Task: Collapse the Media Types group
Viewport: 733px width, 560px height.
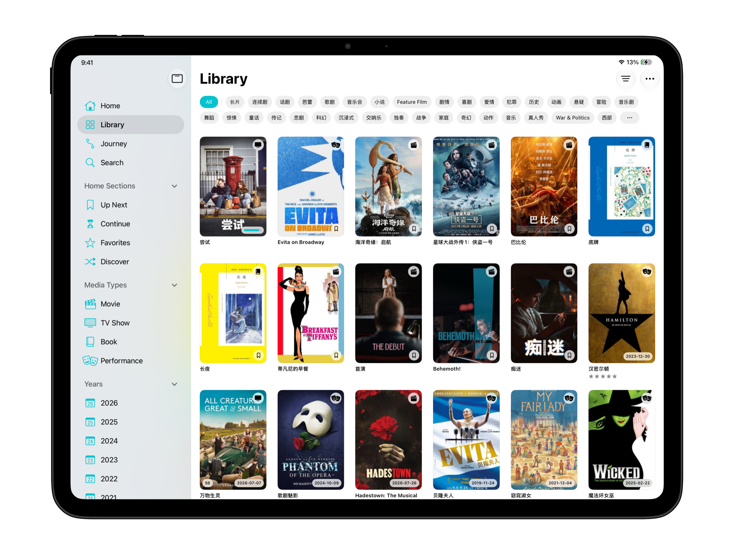Action: [x=174, y=285]
